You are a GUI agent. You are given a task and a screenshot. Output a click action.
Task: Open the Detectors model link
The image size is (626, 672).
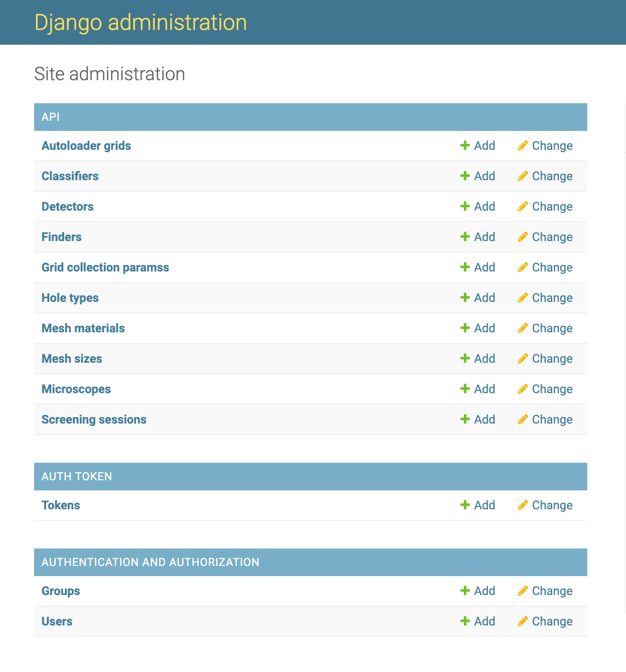point(67,206)
